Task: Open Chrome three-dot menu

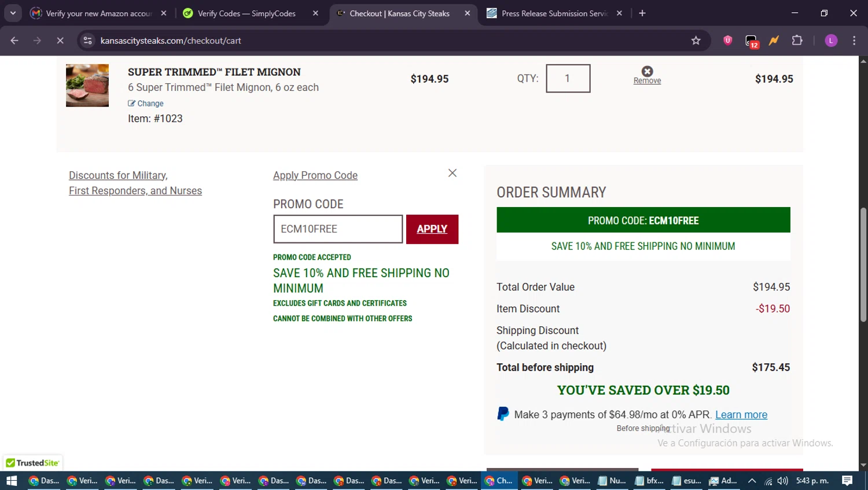Action: (854, 40)
